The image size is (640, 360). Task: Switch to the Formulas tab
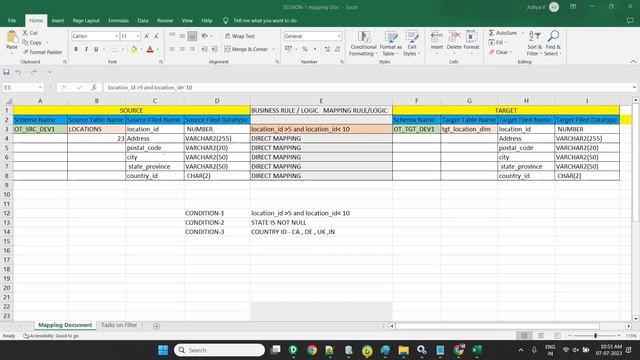[118, 20]
